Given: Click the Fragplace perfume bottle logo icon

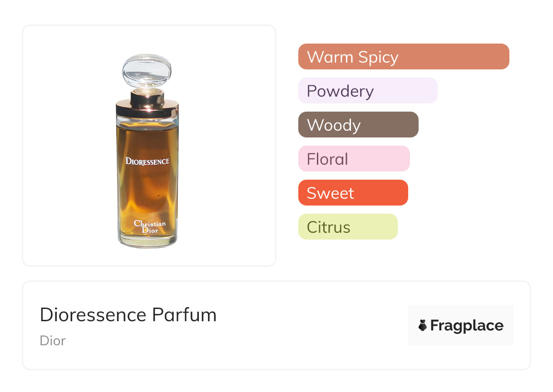Looking at the screenshot, I should (423, 325).
